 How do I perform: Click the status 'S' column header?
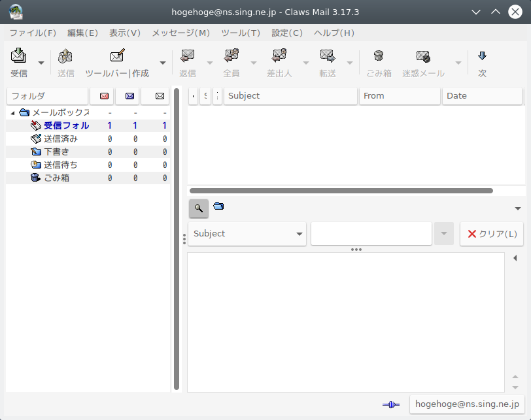click(205, 96)
